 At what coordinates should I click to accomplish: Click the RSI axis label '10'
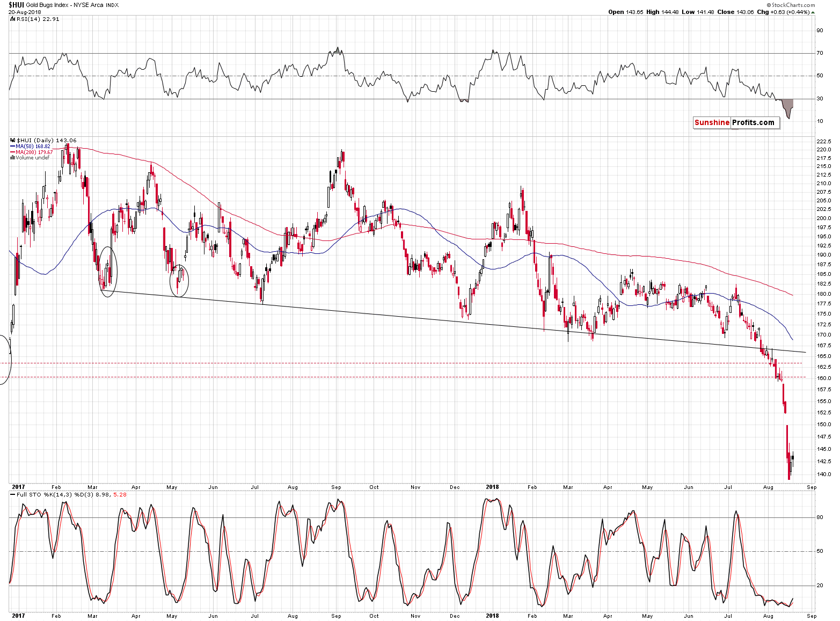pos(820,121)
